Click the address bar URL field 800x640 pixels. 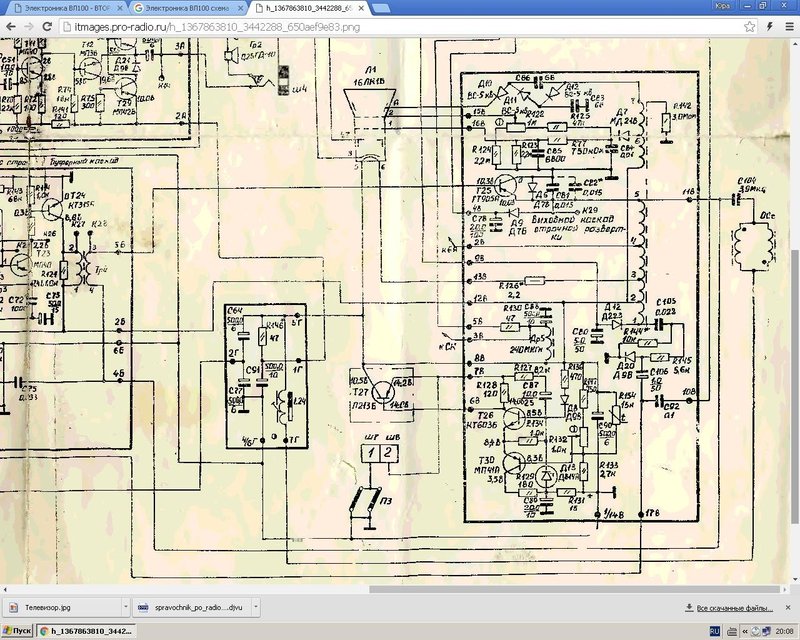[x=398, y=27]
